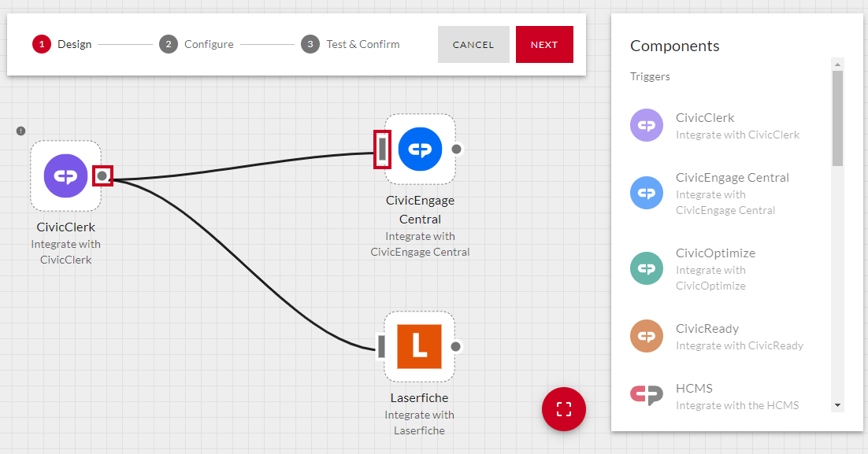
Task: Click the Laserfiche input connector bar
Action: point(381,346)
